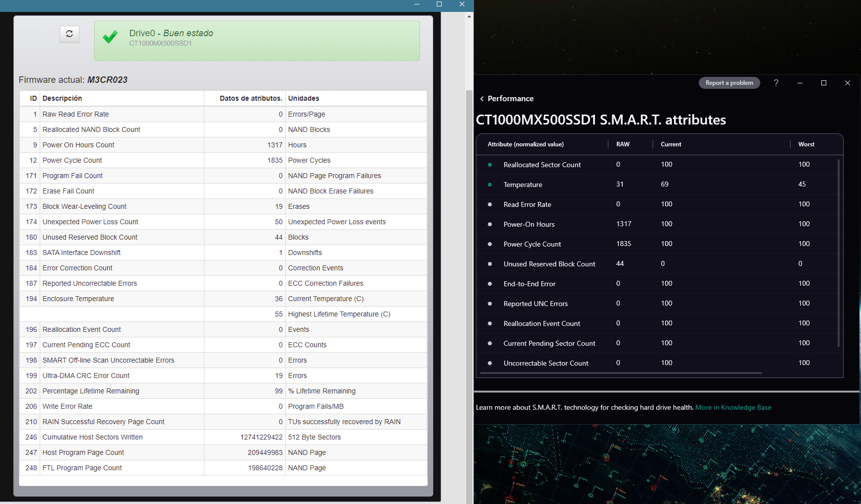Select the Error Correction Count row
Image resolution: width=861 pixels, height=504 pixels.
point(223,268)
